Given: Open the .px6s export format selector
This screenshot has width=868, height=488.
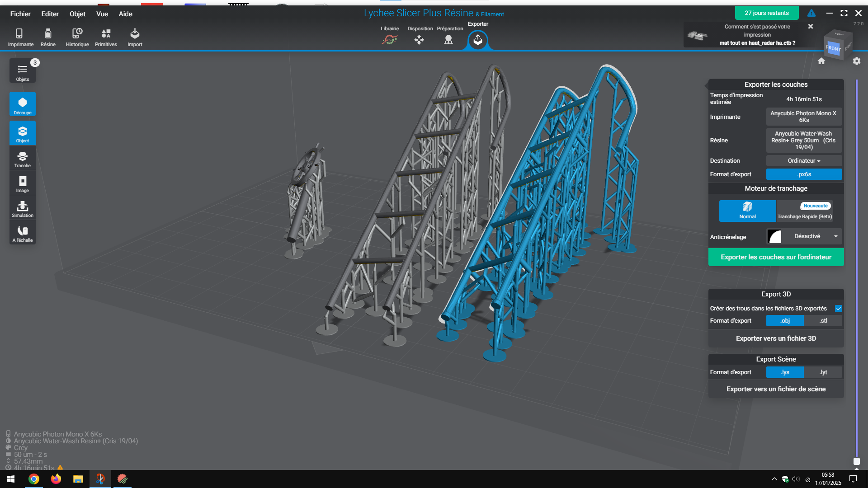Looking at the screenshot, I should [x=804, y=174].
